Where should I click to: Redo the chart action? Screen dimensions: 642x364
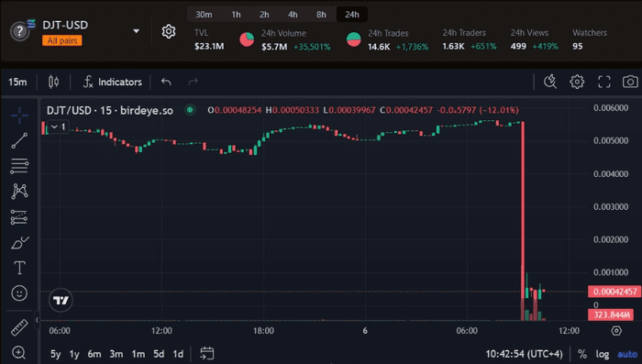[193, 82]
